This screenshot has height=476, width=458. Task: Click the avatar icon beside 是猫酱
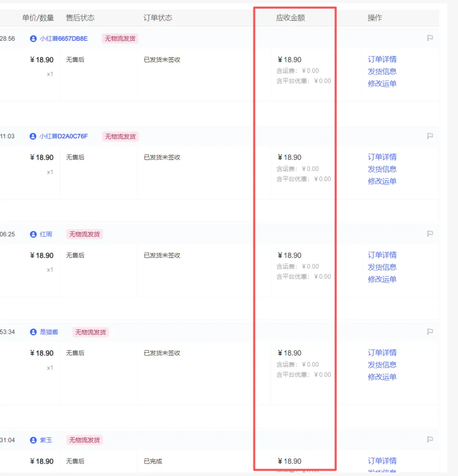coord(33,332)
